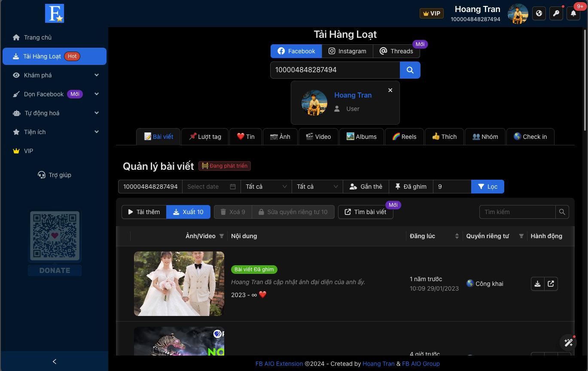
Task: Click the magic wand floating button
Action: [x=568, y=343]
